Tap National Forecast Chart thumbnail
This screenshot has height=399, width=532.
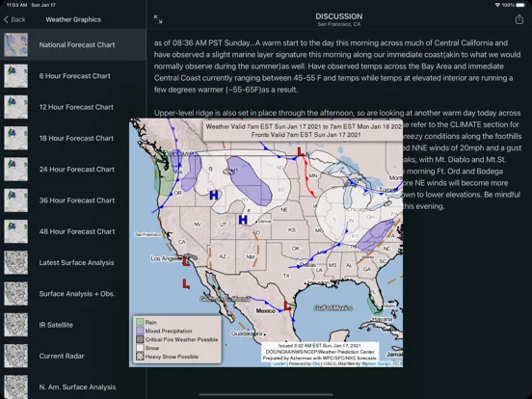16,44
